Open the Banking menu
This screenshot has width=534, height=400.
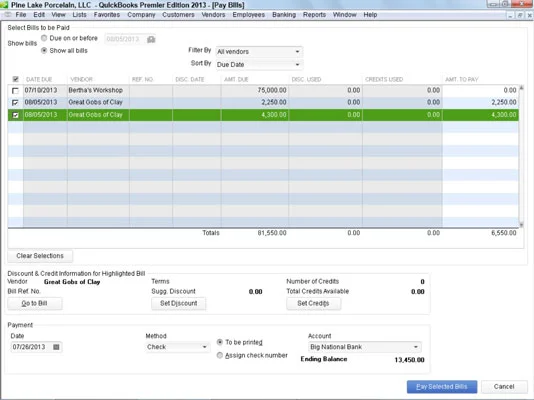tap(284, 15)
